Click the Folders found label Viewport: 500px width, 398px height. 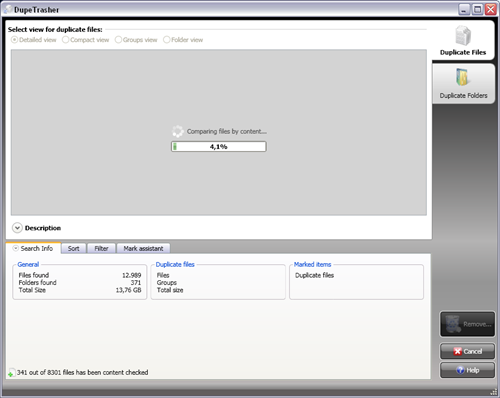coord(37,283)
